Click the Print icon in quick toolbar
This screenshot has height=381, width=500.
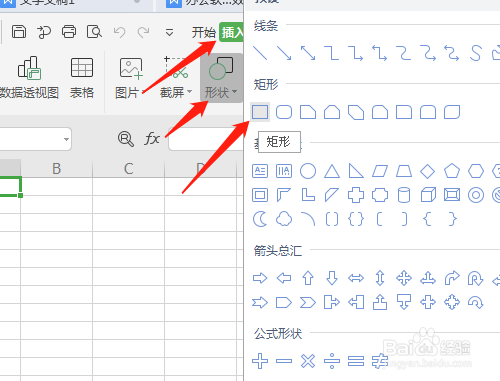[x=69, y=32]
